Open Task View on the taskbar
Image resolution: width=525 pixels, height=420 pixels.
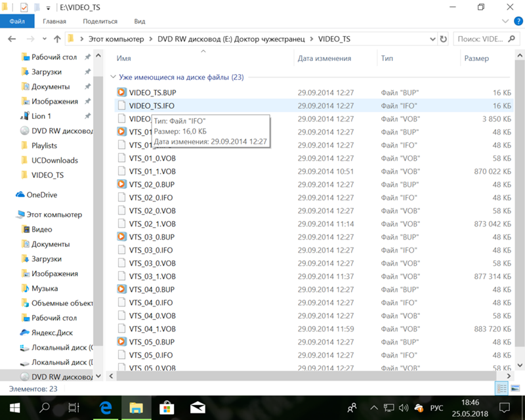[73, 408]
